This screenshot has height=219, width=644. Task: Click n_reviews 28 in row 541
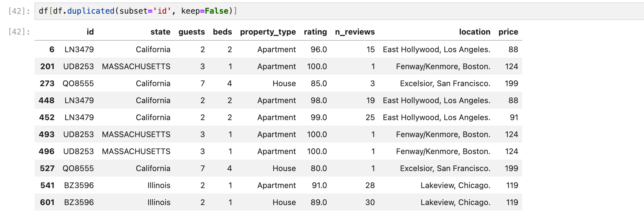(370, 185)
